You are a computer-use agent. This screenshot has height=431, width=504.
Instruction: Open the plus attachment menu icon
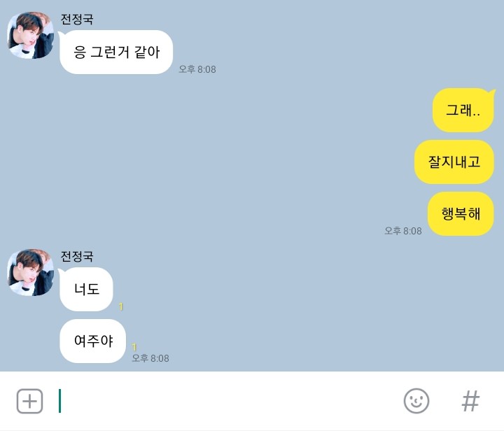29,401
